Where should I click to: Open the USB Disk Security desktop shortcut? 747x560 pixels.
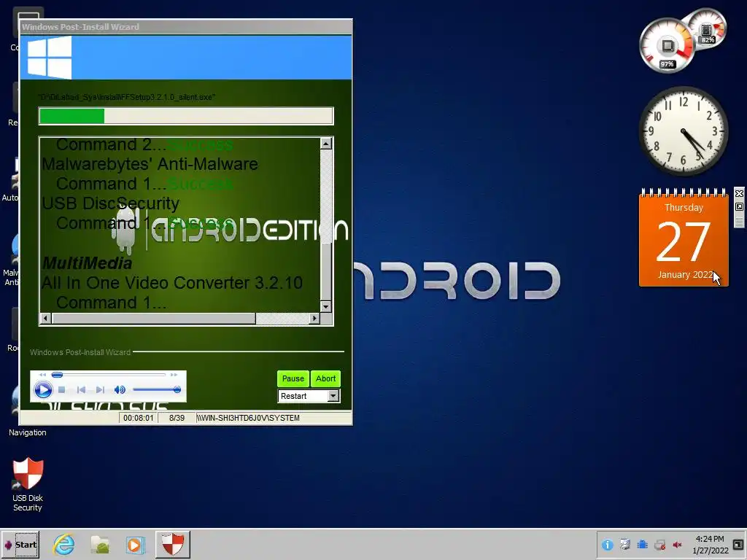tap(28, 485)
